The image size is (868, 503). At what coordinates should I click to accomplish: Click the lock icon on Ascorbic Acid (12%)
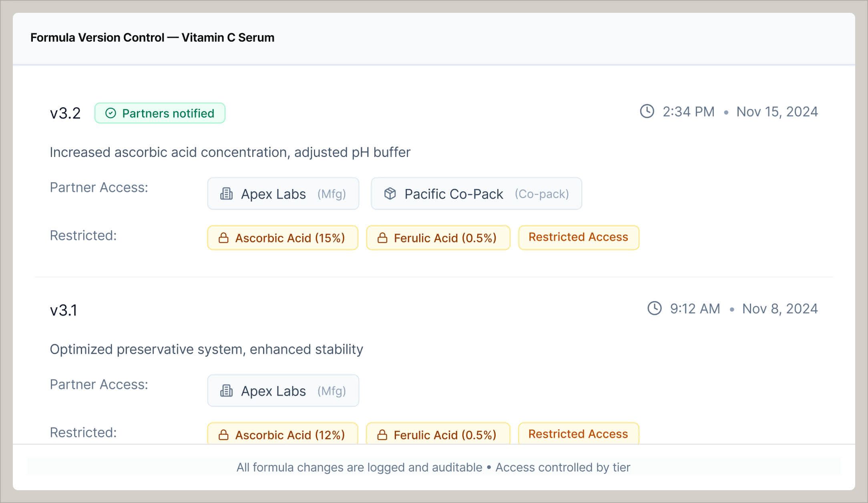[223, 435]
